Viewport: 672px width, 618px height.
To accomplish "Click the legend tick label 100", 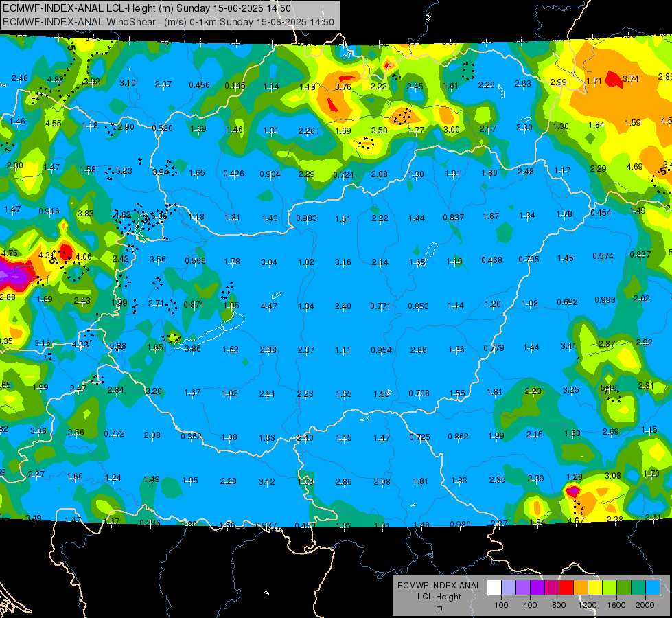I will pyautogui.click(x=501, y=605).
